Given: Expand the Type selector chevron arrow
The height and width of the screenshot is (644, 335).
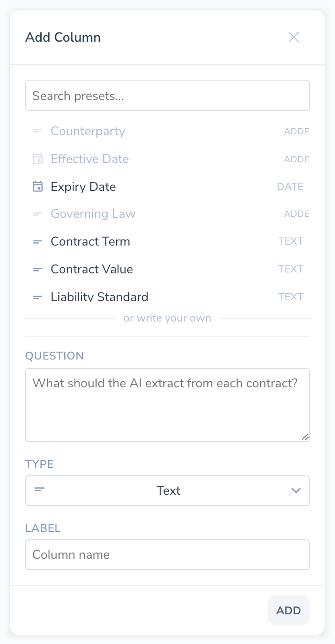Looking at the screenshot, I should (296, 491).
